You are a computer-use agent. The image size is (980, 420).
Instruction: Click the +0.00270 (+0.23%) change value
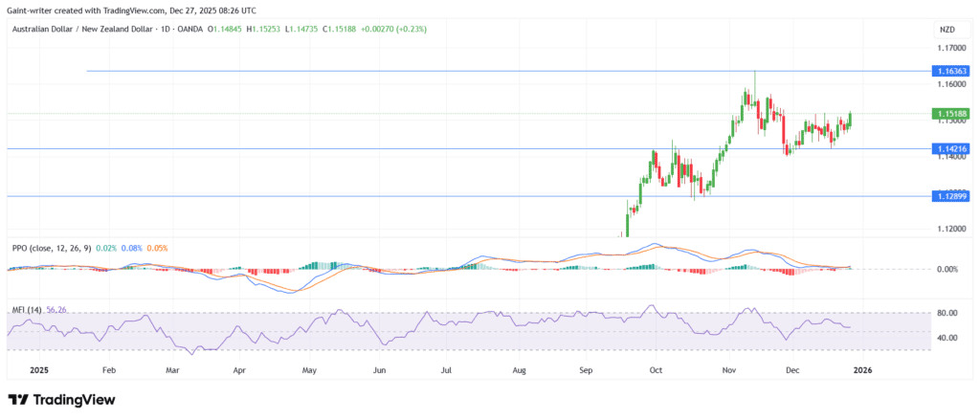(x=393, y=29)
